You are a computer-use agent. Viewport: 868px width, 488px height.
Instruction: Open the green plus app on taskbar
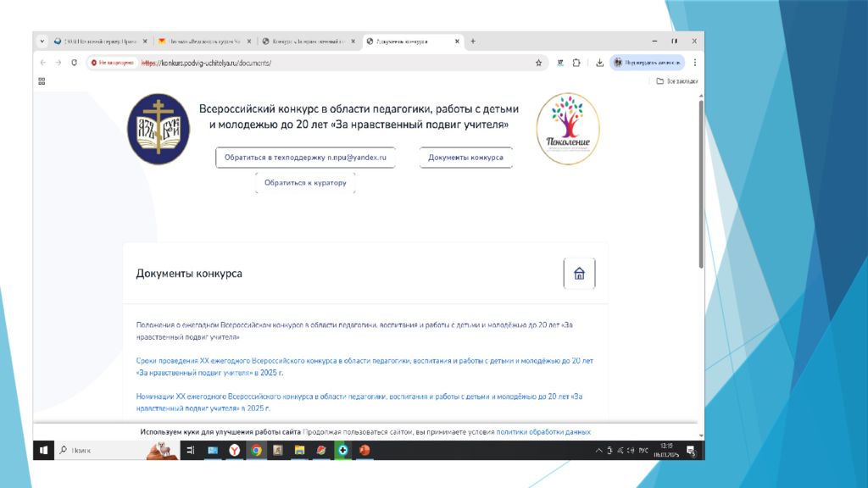(342, 451)
